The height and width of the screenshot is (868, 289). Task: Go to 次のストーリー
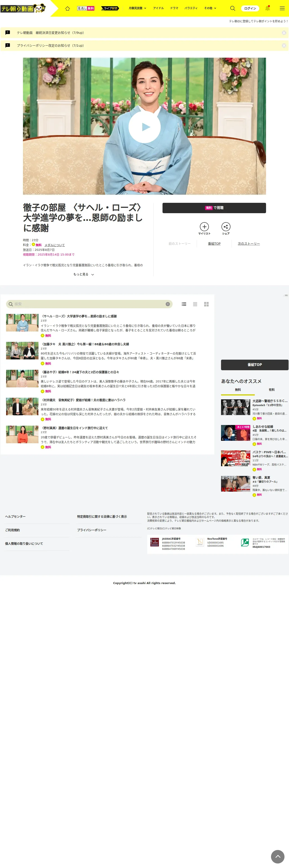[x=249, y=244]
